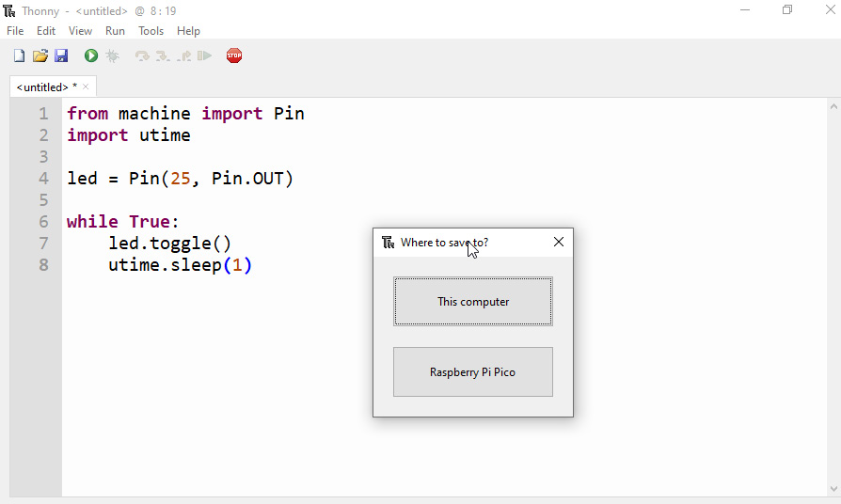Viewport: 841px width, 504px height.
Task: Close the Where to save to dialog
Action: coord(559,243)
